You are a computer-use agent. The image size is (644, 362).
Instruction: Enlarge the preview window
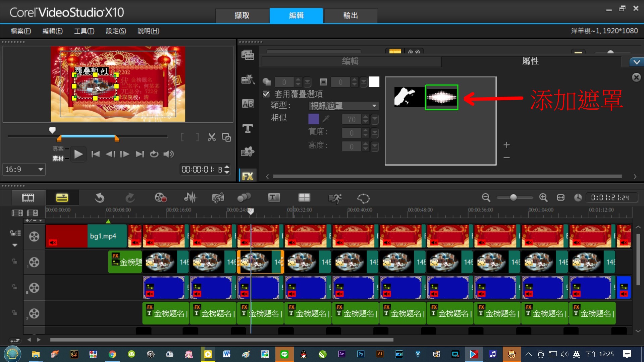click(x=226, y=137)
